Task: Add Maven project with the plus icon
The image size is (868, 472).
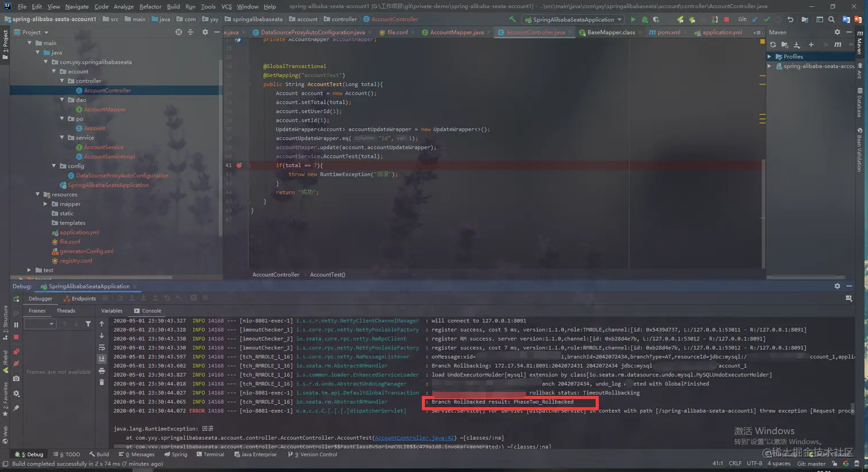Action: (811, 45)
